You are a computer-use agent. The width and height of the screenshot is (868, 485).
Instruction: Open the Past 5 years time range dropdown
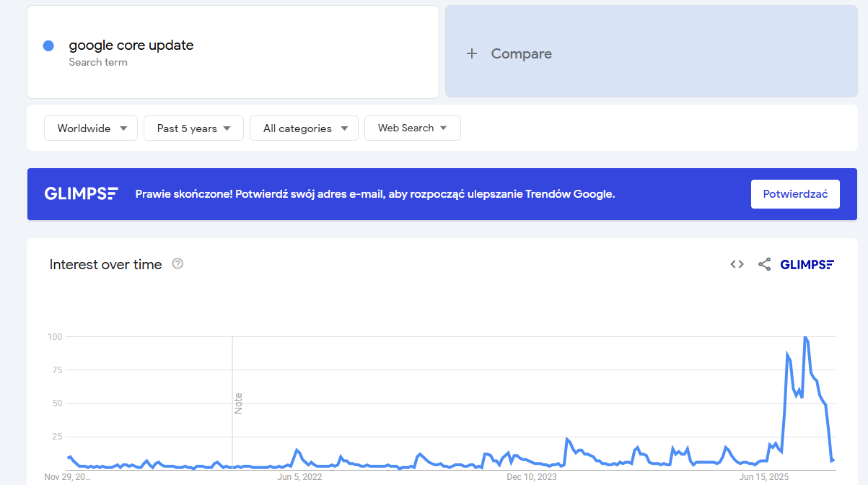pyautogui.click(x=193, y=128)
